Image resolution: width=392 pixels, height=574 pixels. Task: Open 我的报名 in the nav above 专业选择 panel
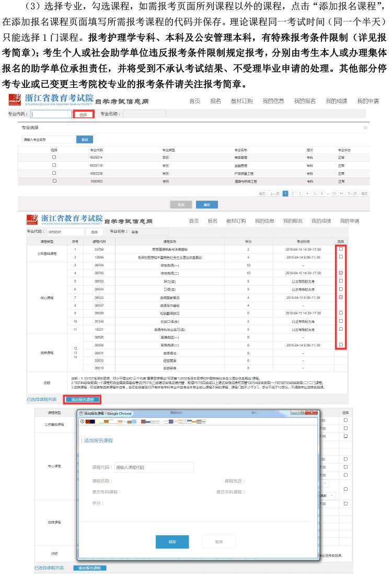click(x=305, y=101)
